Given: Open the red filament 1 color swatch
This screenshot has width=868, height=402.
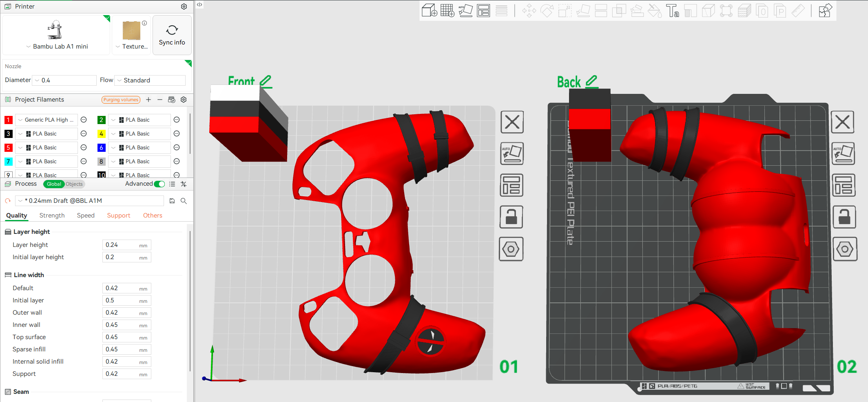Looking at the screenshot, I should 8,120.
